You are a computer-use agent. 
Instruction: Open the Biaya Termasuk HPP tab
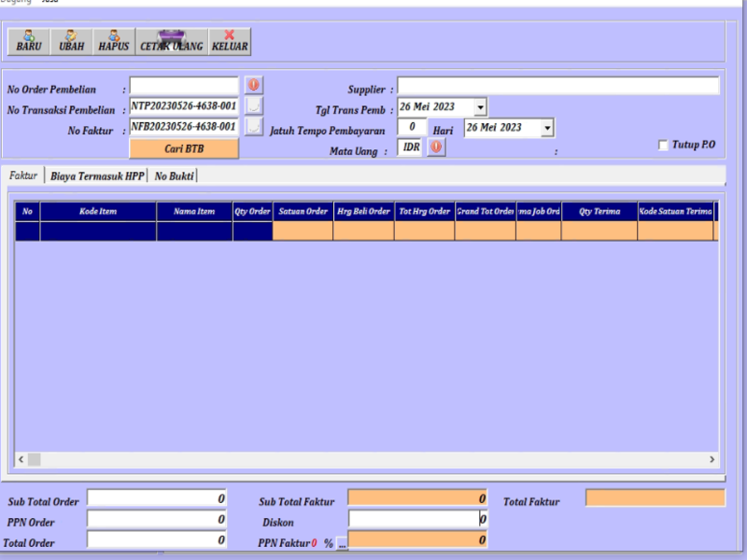click(x=97, y=176)
